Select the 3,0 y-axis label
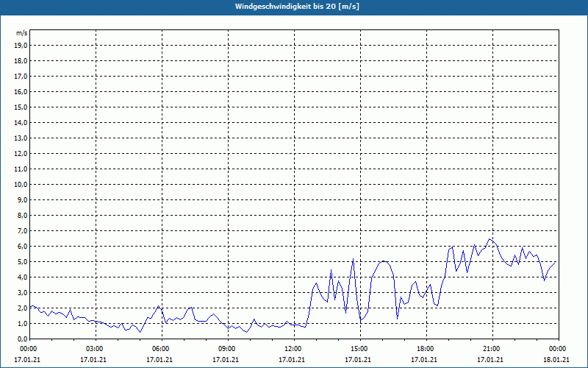Screen dimensions: 588x368 point(22,292)
